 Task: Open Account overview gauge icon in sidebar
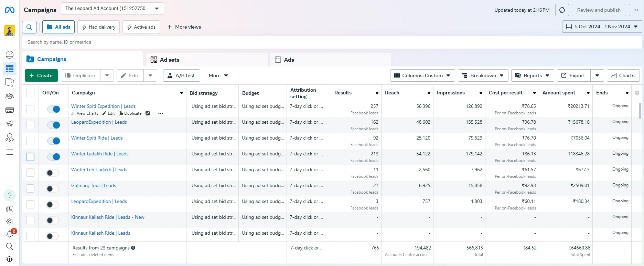pos(10,54)
